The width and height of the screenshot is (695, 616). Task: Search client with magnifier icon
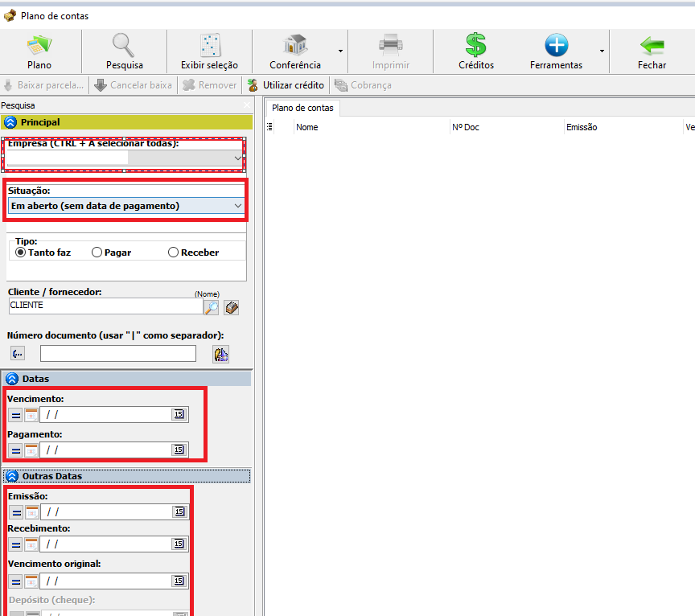click(x=211, y=307)
